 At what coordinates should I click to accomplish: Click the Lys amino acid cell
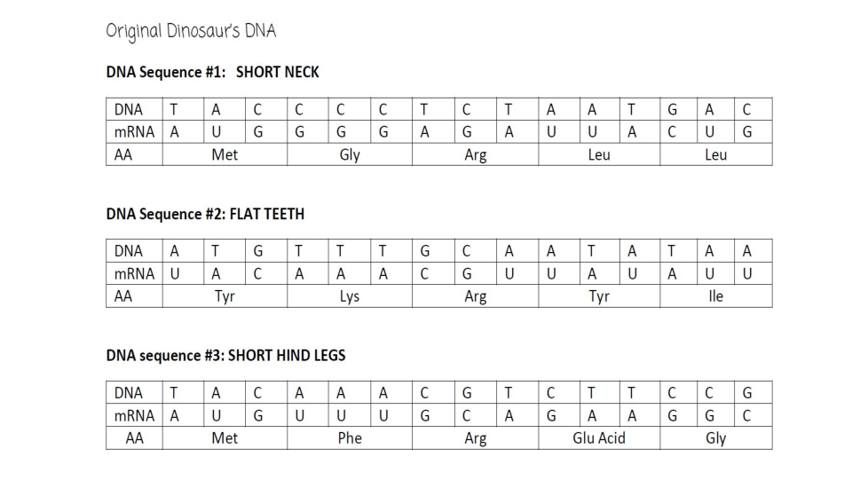click(350, 296)
